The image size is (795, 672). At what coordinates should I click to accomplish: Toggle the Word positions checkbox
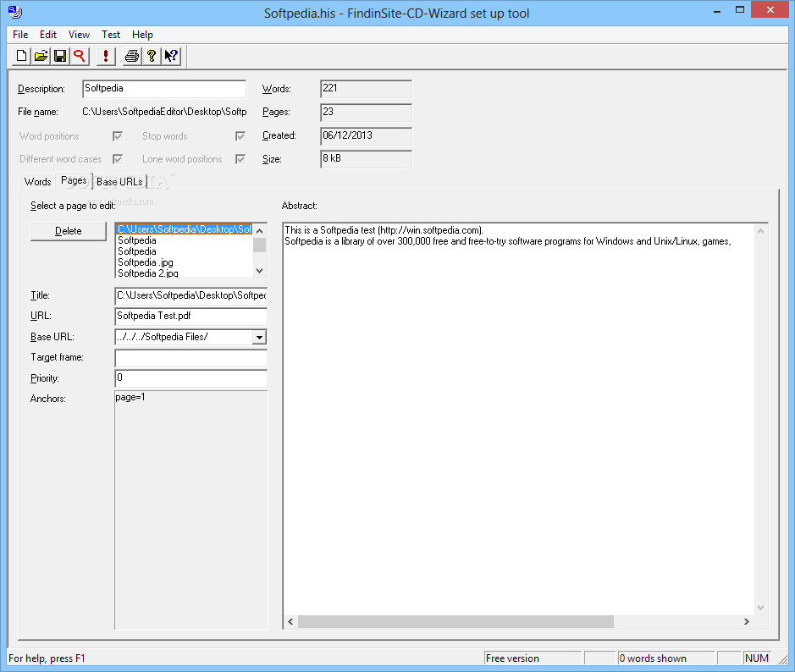(x=118, y=136)
